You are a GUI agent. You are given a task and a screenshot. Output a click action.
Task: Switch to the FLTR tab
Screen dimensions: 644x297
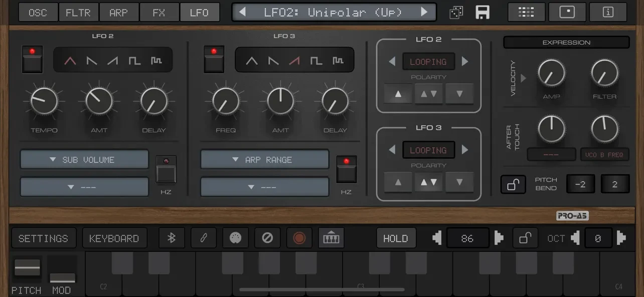pos(78,13)
